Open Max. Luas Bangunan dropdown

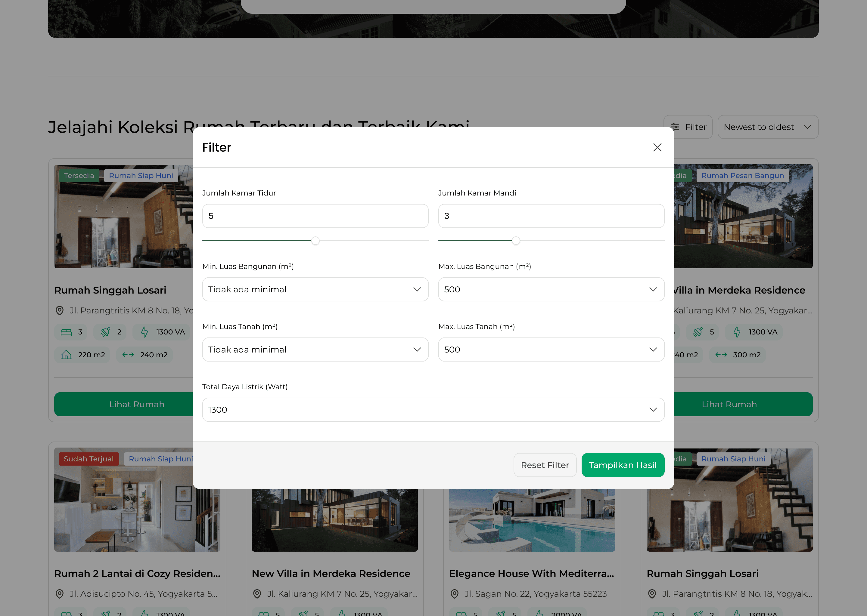(551, 289)
